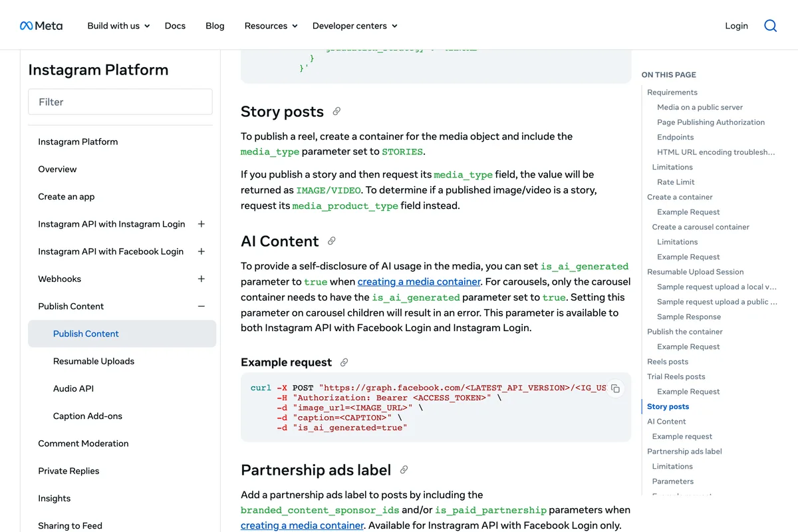The width and height of the screenshot is (798, 532).
Task: Jump to HTML URL encoding troubleshooting
Action: (x=716, y=152)
